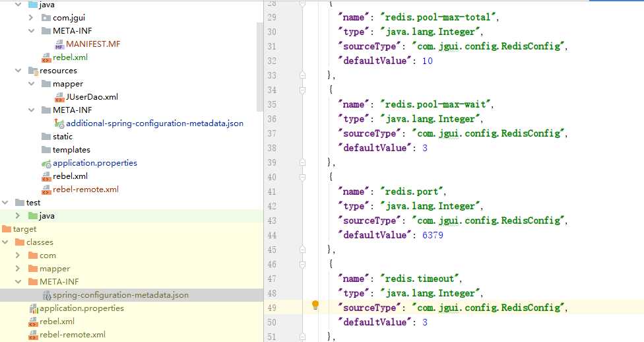This screenshot has width=644, height=342.
Task: Open additional-spring-configuration-metadata.json
Action: [x=154, y=123]
